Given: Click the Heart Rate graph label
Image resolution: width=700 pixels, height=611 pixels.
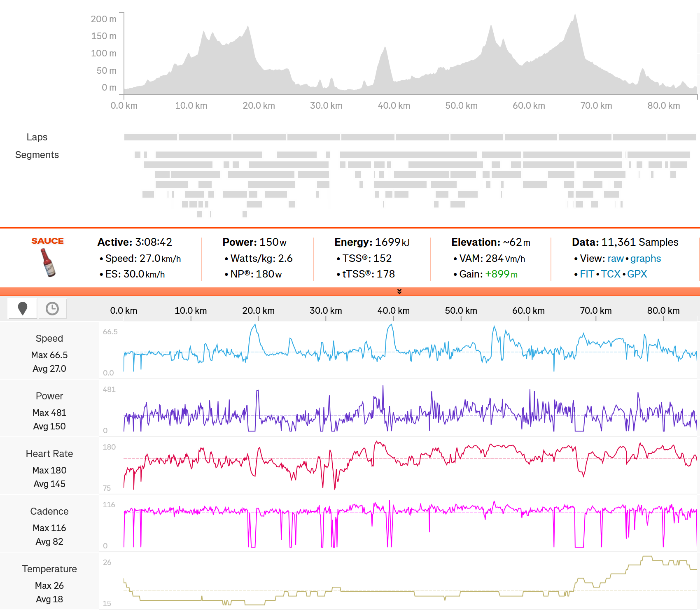Looking at the screenshot, I should [49, 454].
